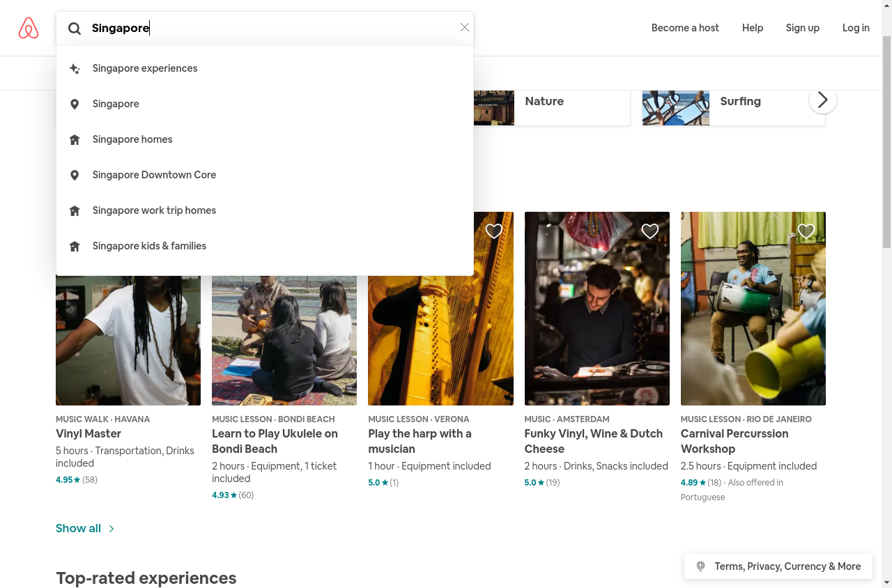Click Show all music experiences

click(84, 528)
